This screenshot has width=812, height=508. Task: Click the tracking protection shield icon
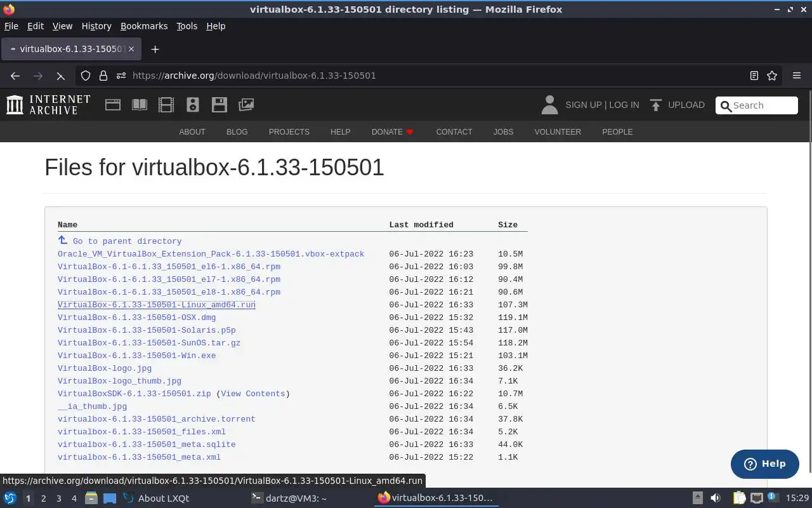(86, 76)
